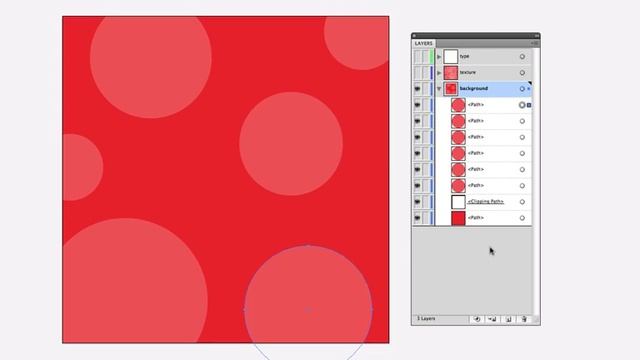640x360 pixels.
Task: Click the large bottom-left circle on the artboard
Action: (135, 281)
